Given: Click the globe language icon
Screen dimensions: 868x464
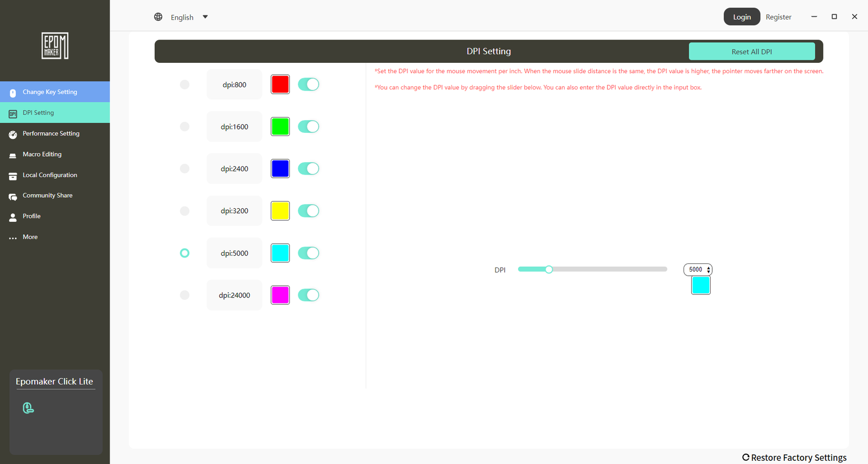Looking at the screenshot, I should 158,17.
